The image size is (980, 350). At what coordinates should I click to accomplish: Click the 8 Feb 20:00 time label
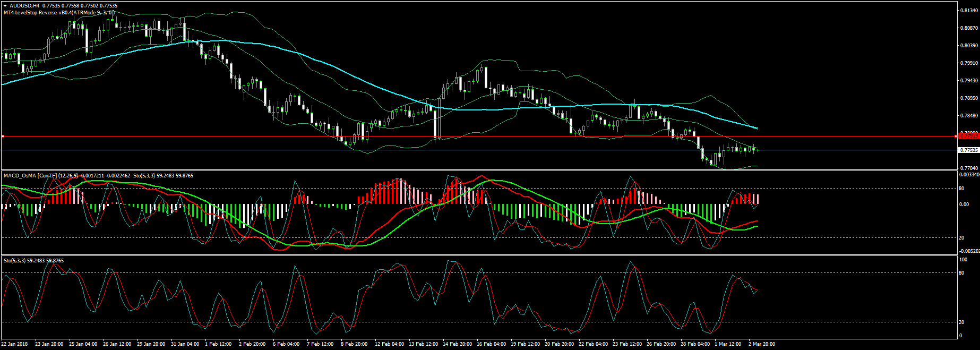354,344
